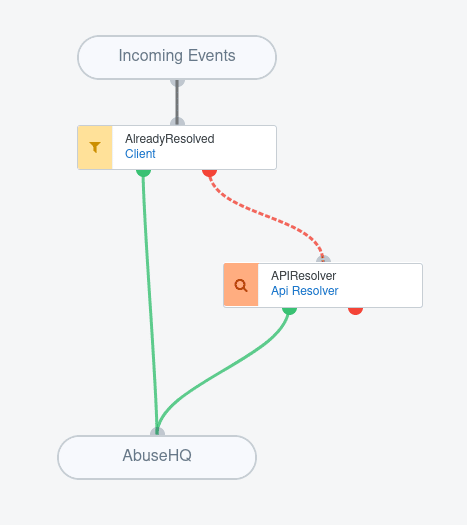Image resolution: width=467 pixels, height=525 pixels.
Task: Click unconnected red port of APIResolver
Action: [x=356, y=311]
